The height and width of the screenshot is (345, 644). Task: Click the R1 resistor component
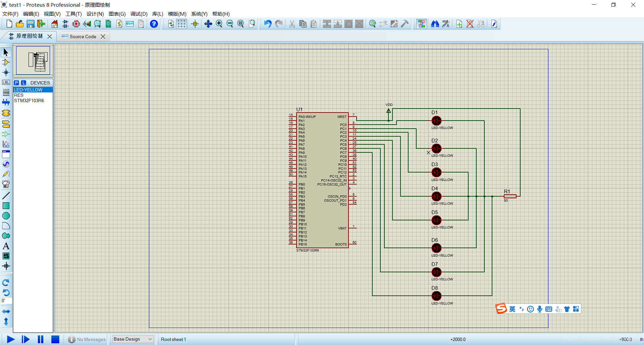pyautogui.click(x=510, y=196)
